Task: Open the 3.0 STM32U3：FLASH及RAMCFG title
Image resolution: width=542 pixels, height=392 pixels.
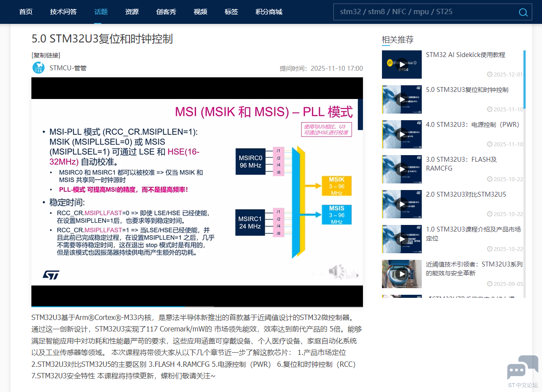Action: [462, 164]
